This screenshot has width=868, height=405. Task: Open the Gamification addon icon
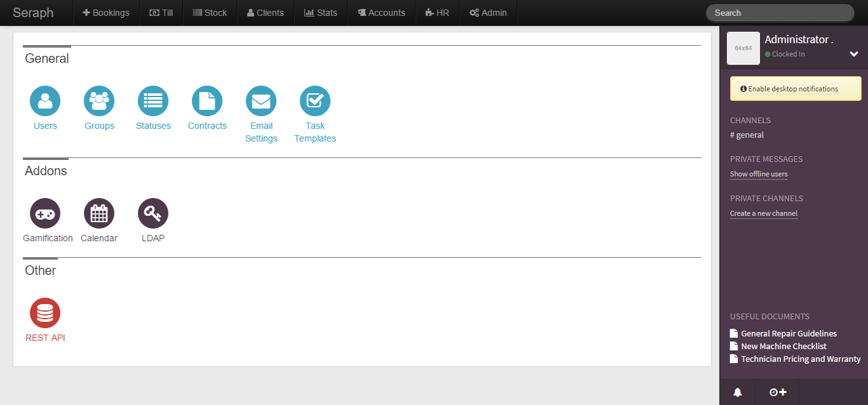pyautogui.click(x=45, y=213)
